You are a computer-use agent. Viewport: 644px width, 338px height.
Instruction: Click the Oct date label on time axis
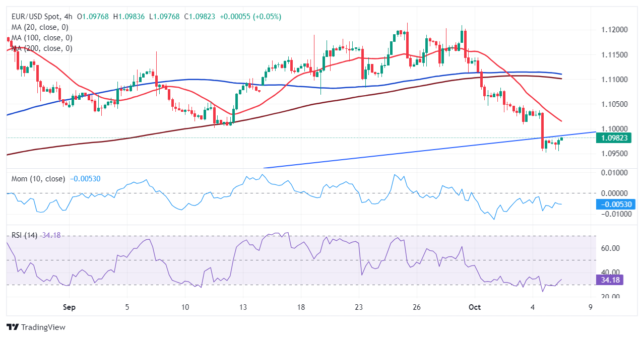pyautogui.click(x=474, y=307)
